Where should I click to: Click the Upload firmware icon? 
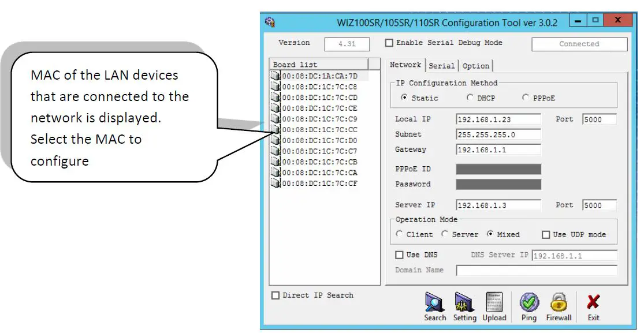(x=494, y=307)
